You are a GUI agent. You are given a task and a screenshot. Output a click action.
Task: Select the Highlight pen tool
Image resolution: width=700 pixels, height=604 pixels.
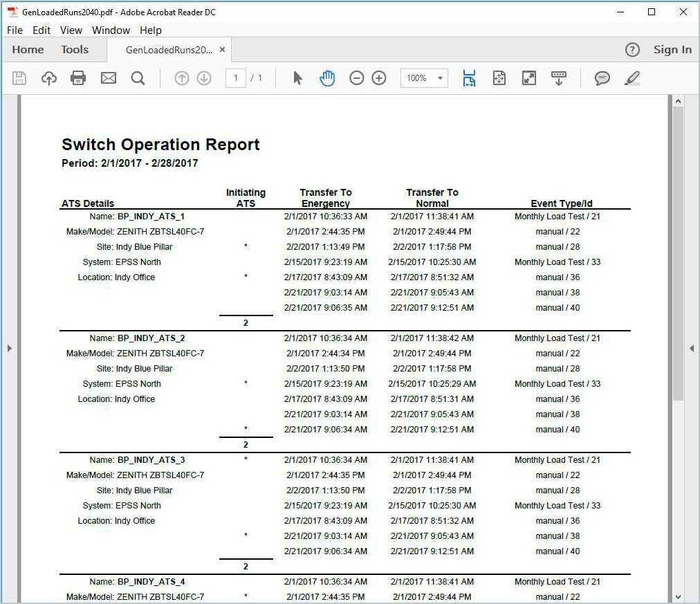coord(632,78)
